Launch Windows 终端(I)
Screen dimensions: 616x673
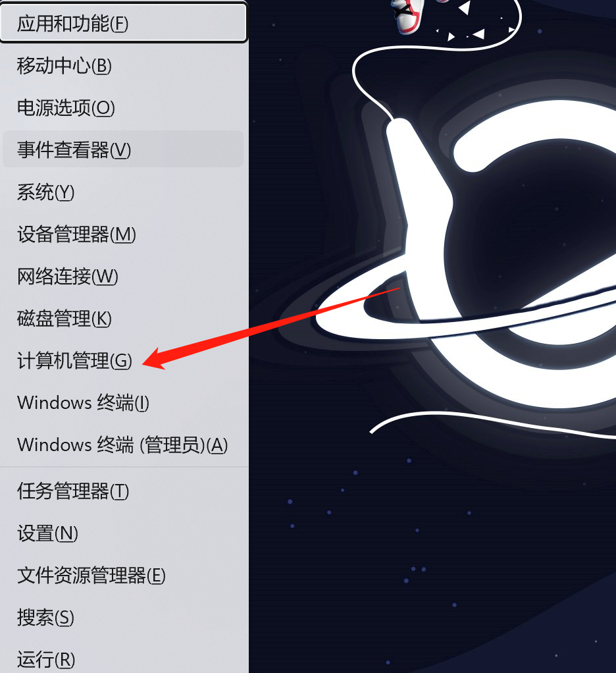123,402
